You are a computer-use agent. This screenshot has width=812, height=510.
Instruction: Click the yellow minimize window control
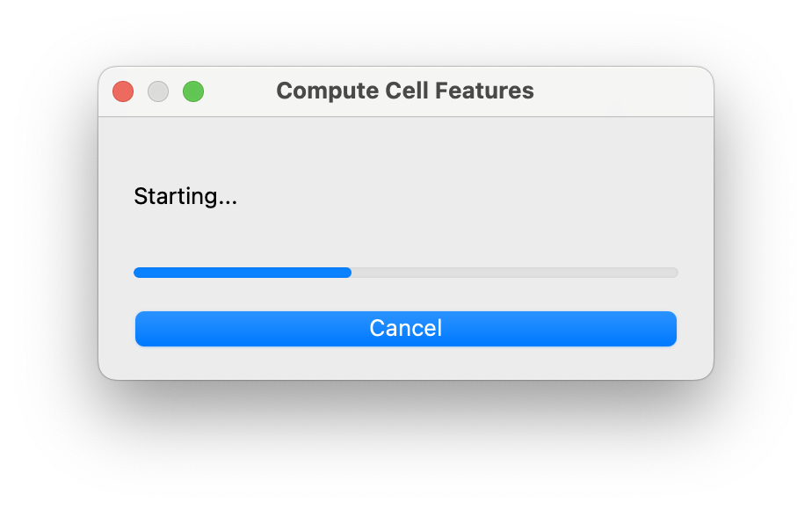[x=158, y=91]
